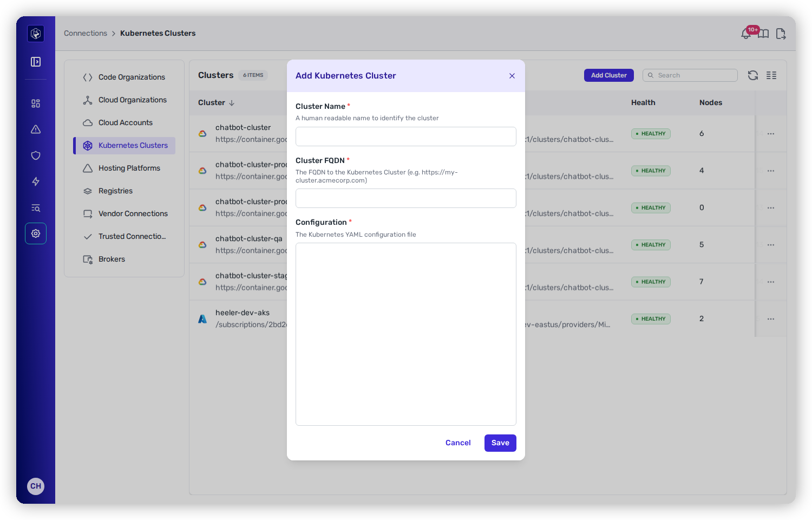The width and height of the screenshot is (812, 520).
Task: Open row actions menu for heeler-dev-aks
Action: point(771,319)
